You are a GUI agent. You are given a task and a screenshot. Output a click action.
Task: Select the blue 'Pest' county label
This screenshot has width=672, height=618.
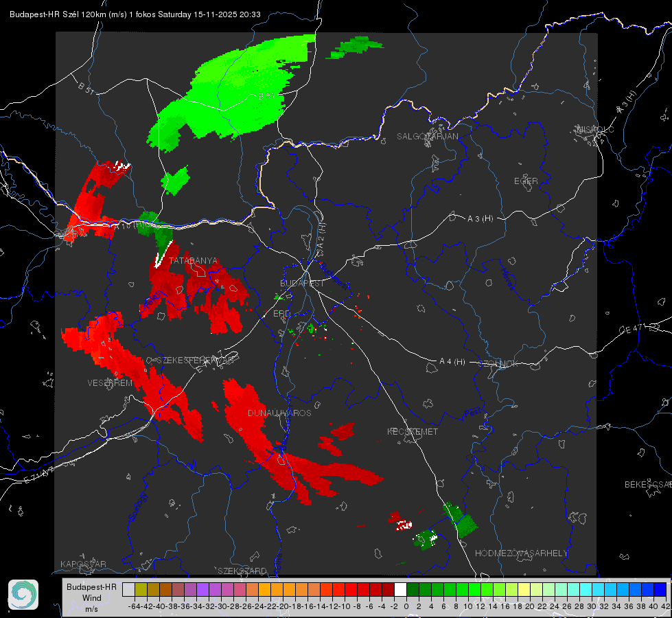[473, 413]
